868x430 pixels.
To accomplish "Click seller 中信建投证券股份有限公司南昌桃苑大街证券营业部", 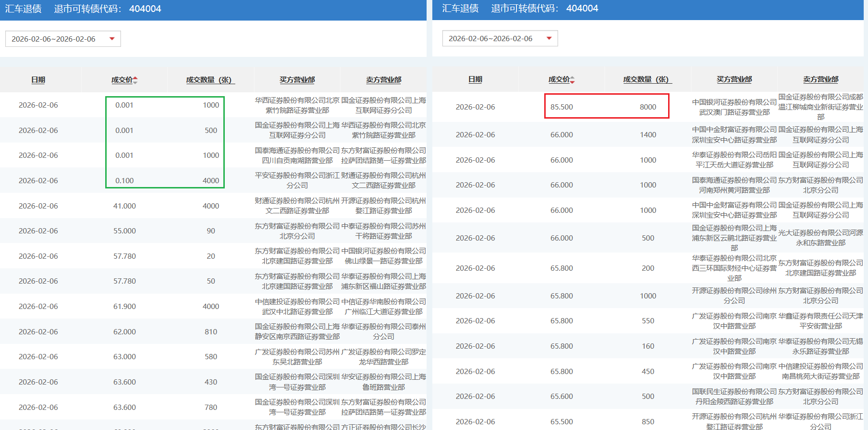I will (821, 372).
